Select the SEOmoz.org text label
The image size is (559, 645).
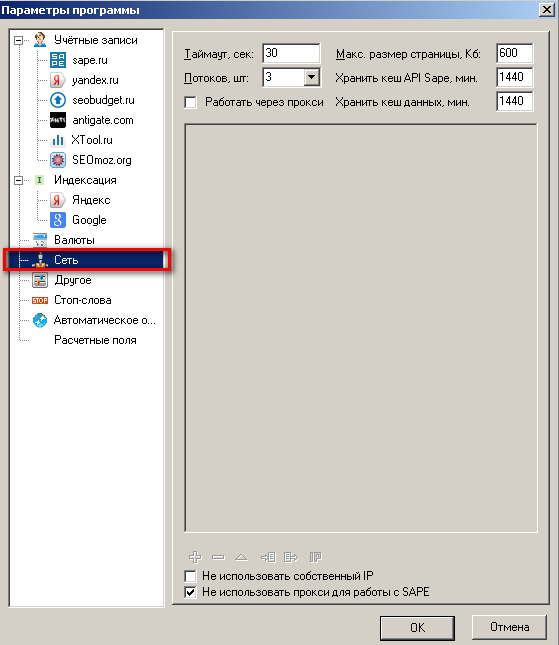(102, 160)
